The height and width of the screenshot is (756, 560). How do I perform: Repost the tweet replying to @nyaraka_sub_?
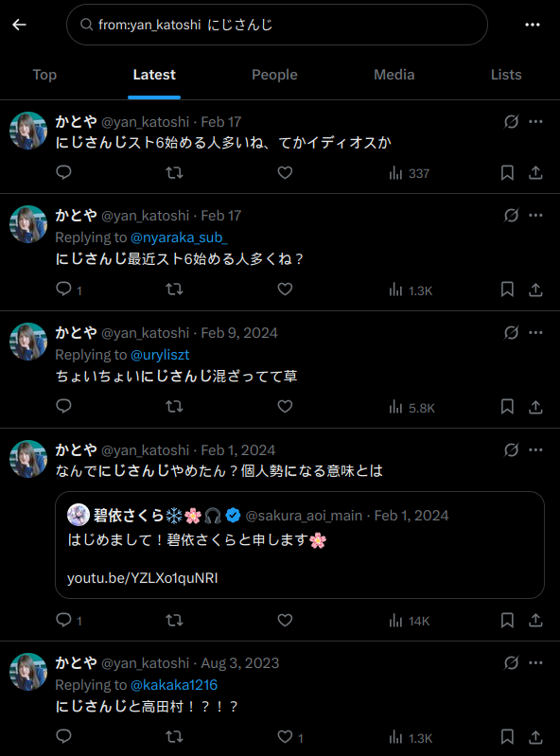click(174, 290)
